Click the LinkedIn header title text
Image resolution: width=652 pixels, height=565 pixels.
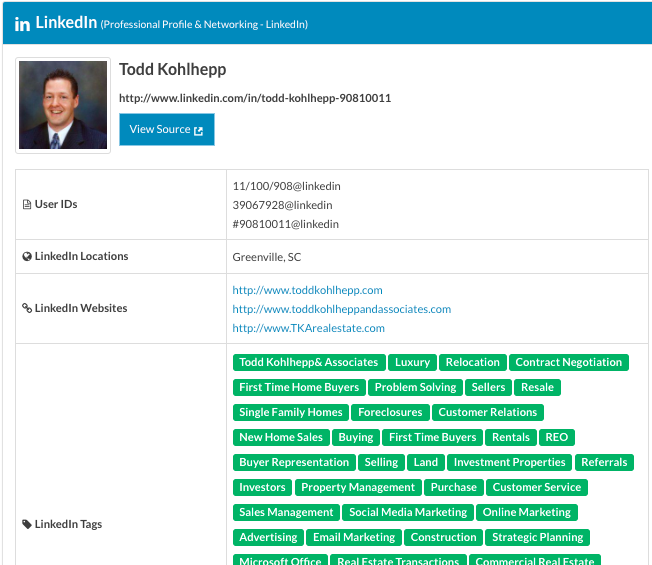66,23
